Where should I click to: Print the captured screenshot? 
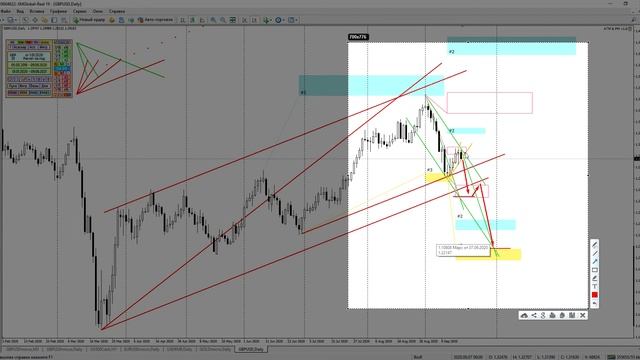[x=552, y=315]
